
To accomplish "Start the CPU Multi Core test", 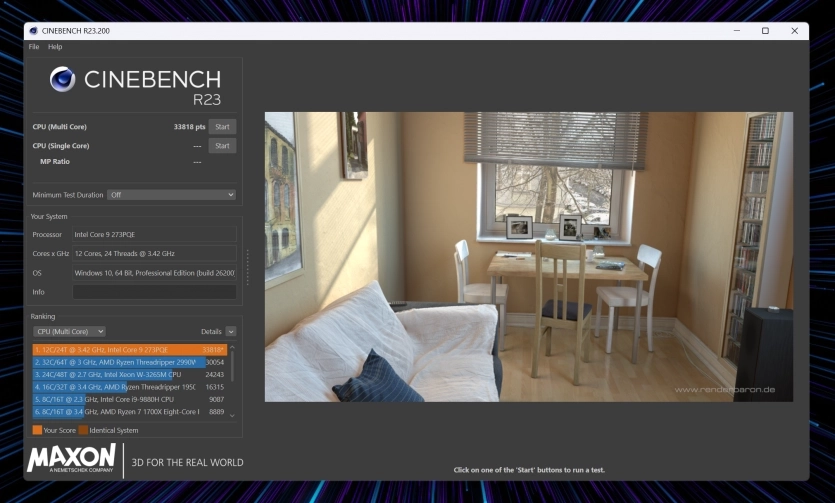I will click(x=222, y=127).
